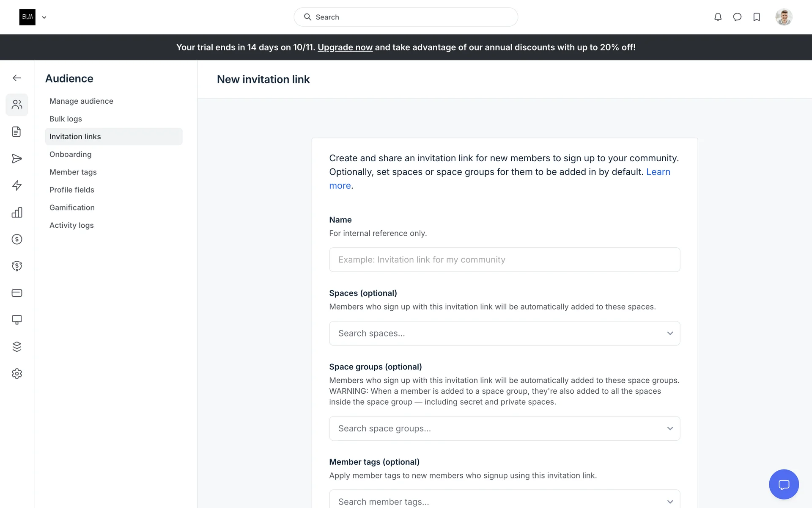The image size is (812, 508).
Task: Expand the Search spaces dropdown
Action: [x=504, y=333]
